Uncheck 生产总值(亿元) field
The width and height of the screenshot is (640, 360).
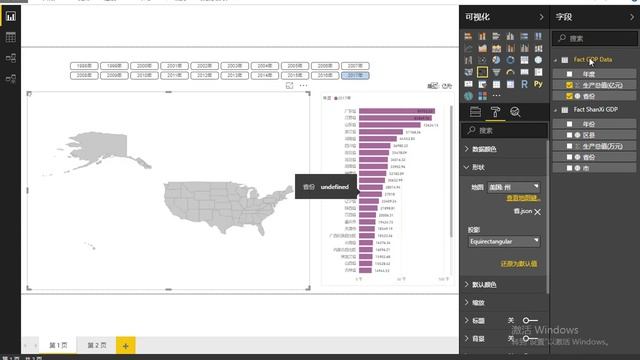point(569,85)
